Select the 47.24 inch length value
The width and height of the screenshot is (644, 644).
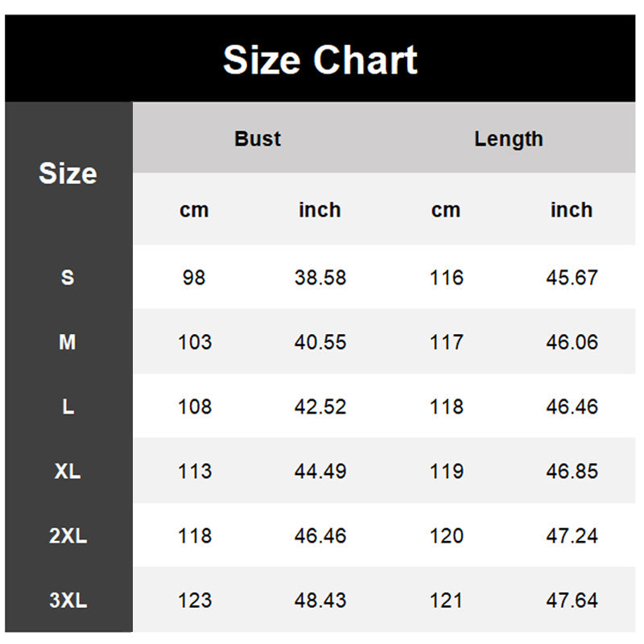tap(572, 535)
